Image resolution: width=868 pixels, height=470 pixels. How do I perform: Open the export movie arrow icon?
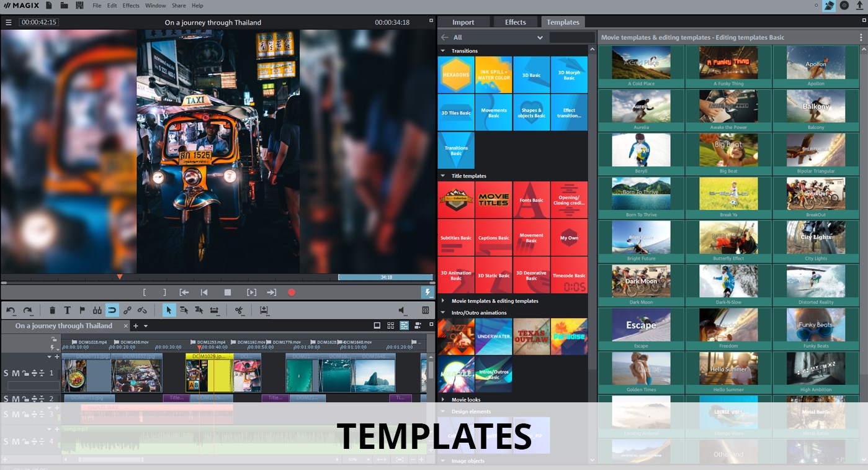coord(860,6)
